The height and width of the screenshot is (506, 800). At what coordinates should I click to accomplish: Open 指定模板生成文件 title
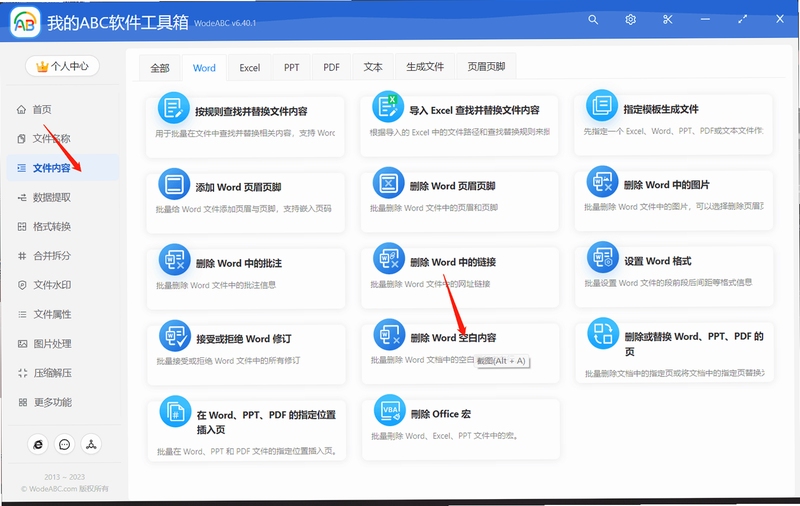click(x=661, y=109)
